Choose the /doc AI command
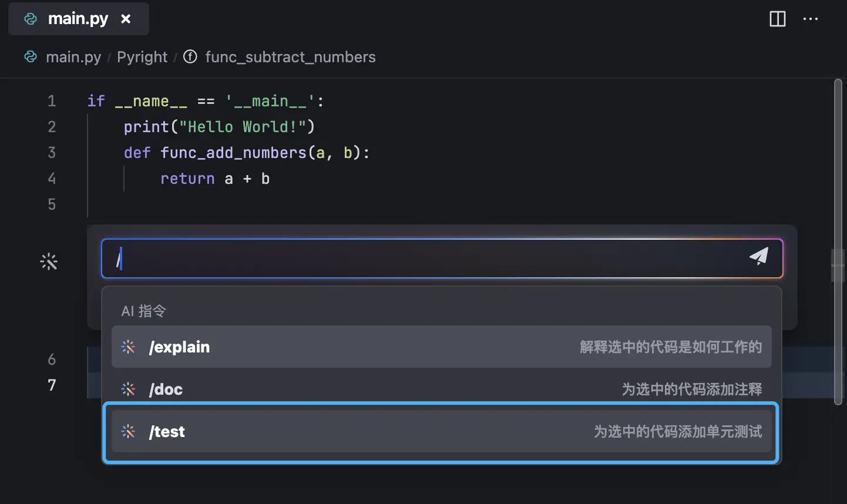This screenshot has width=847, height=504. tap(441, 389)
